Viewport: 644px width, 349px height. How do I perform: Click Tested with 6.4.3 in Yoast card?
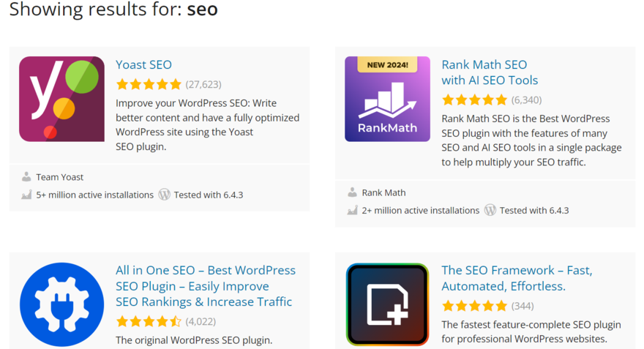pyautogui.click(x=209, y=195)
